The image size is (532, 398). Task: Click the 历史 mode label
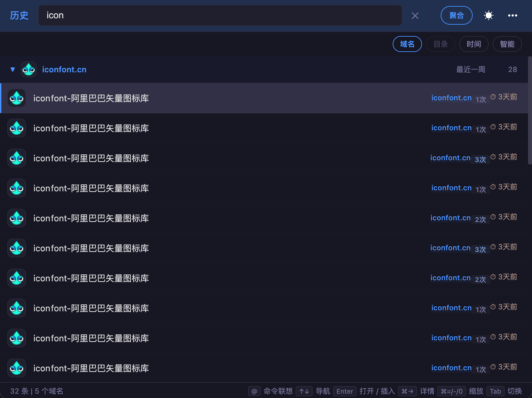coord(19,15)
